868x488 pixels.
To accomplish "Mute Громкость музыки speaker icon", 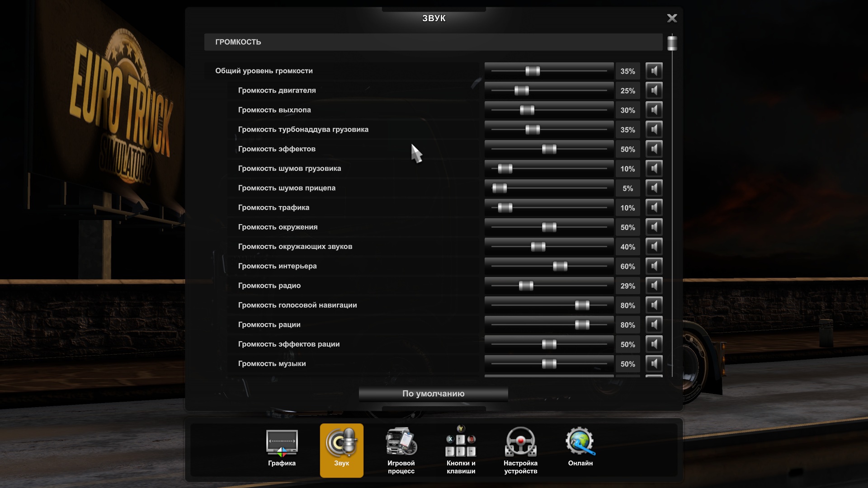I will point(654,364).
